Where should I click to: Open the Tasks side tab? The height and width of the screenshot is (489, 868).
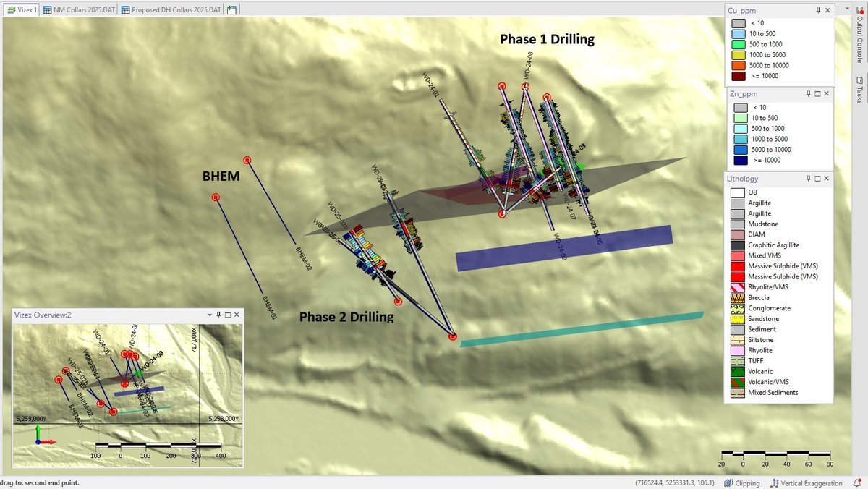(859, 90)
